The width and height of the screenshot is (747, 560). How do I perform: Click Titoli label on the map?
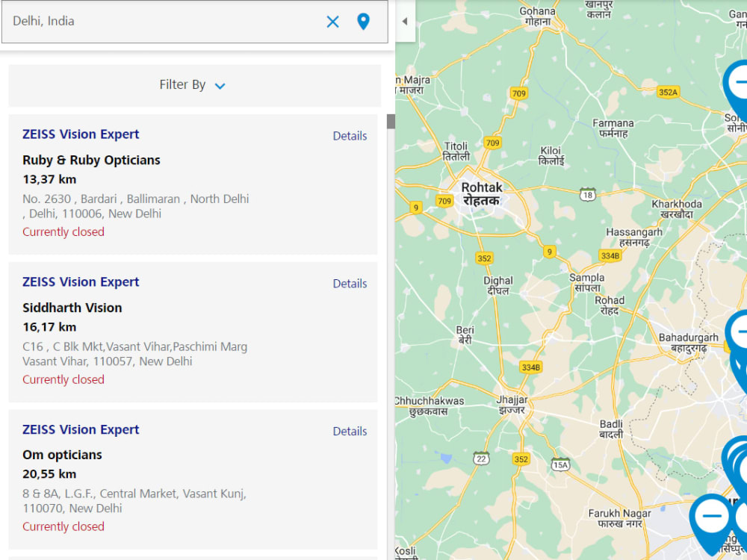click(x=456, y=151)
